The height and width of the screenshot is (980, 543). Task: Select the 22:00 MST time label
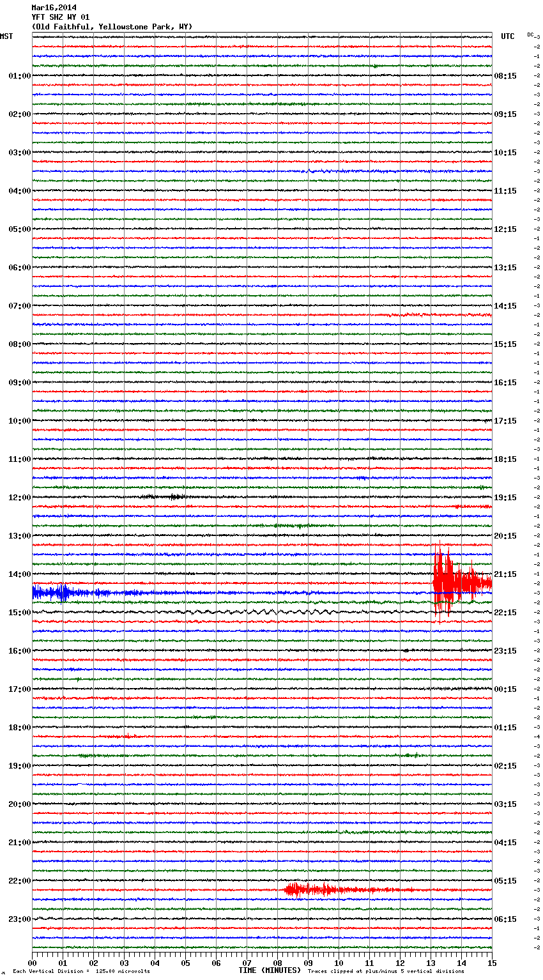(x=19, y=881)
